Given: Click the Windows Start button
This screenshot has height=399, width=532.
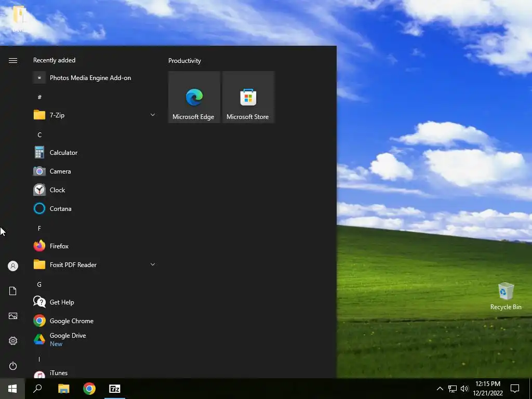Looking at the screenshot, I should (12, 389).
